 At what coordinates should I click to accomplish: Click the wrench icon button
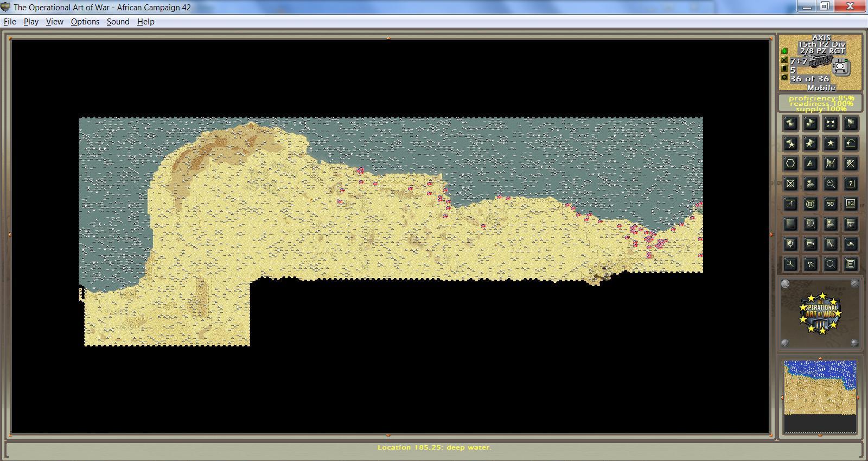(x=831, y=244)
